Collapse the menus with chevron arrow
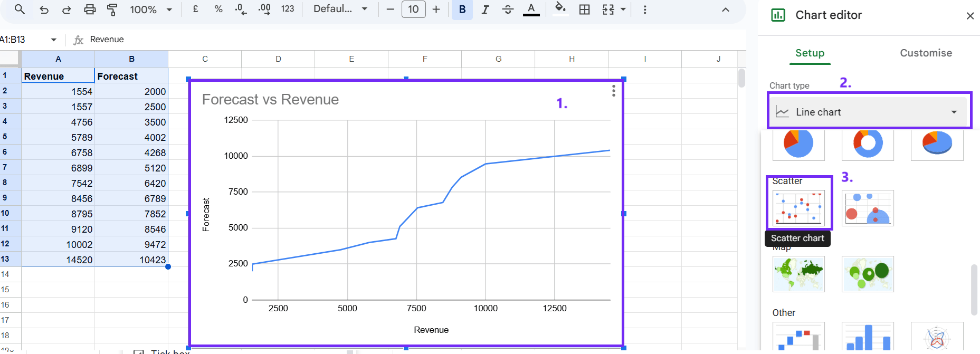Screen dimensions: 980x354 [726, 9]
